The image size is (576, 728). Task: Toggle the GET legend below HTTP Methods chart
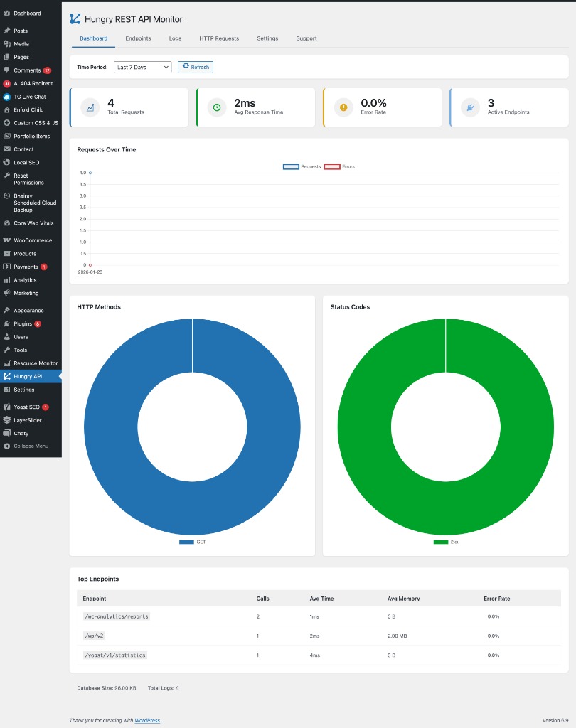pyautogui.click(x=192, y=542)
